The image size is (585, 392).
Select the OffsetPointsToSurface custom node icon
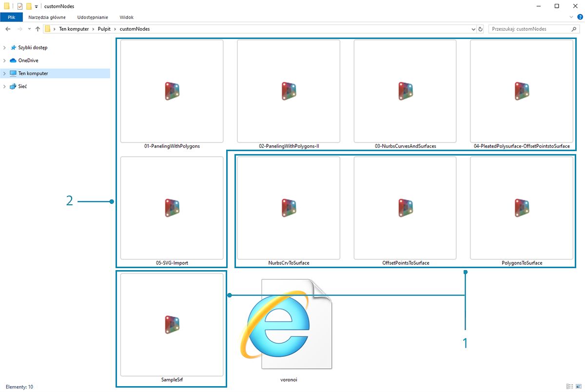coord(405,208)
